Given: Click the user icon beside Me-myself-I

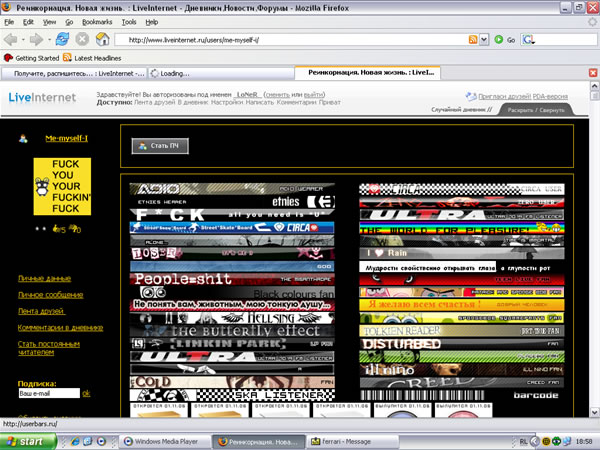Looking at the screenshot, I should (x=23, y=139).
